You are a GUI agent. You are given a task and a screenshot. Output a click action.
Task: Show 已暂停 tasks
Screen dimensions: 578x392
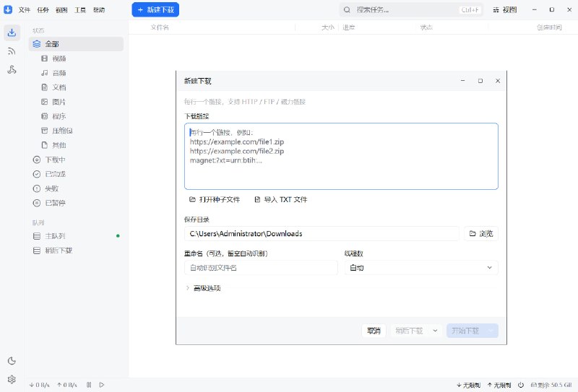(x=76, y=203)
